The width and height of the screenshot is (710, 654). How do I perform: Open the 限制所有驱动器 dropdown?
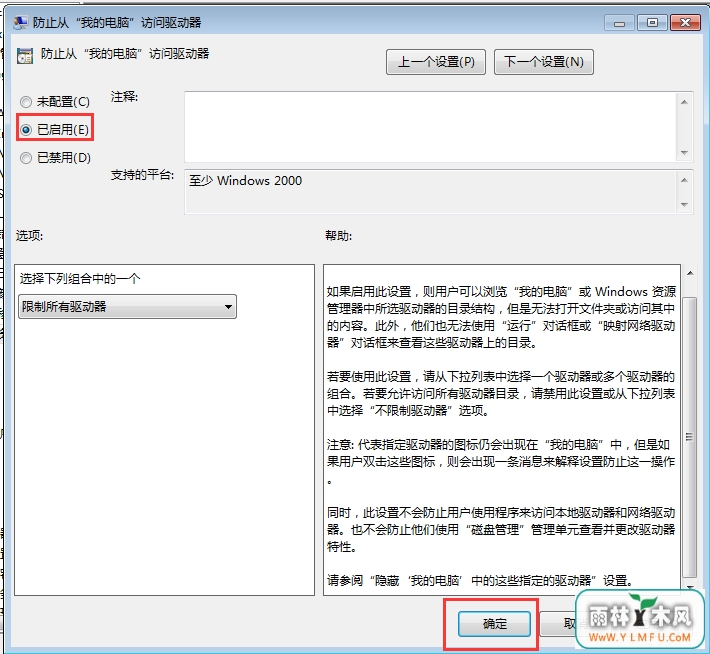coord(127,307)
